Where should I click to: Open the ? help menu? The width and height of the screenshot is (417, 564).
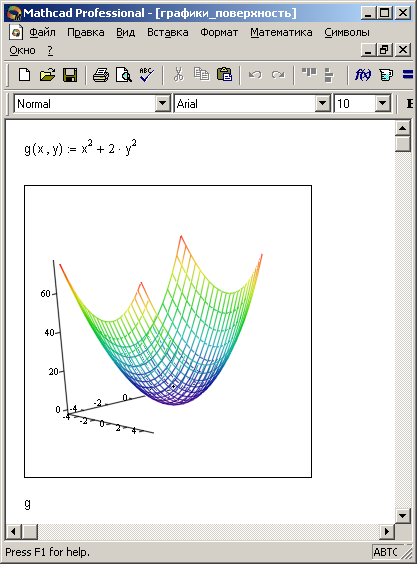tap(50, 50)
